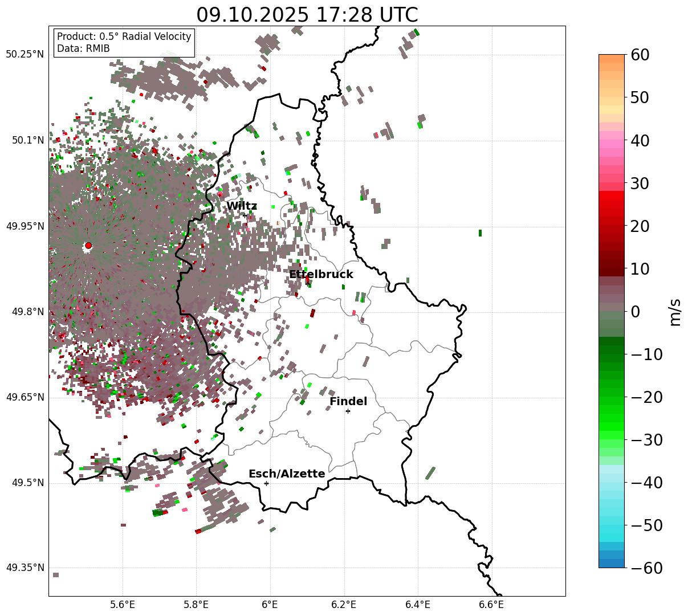Click the pink colorbar segment near 40
Screen dimensions: 688x616
pos(612,144)
